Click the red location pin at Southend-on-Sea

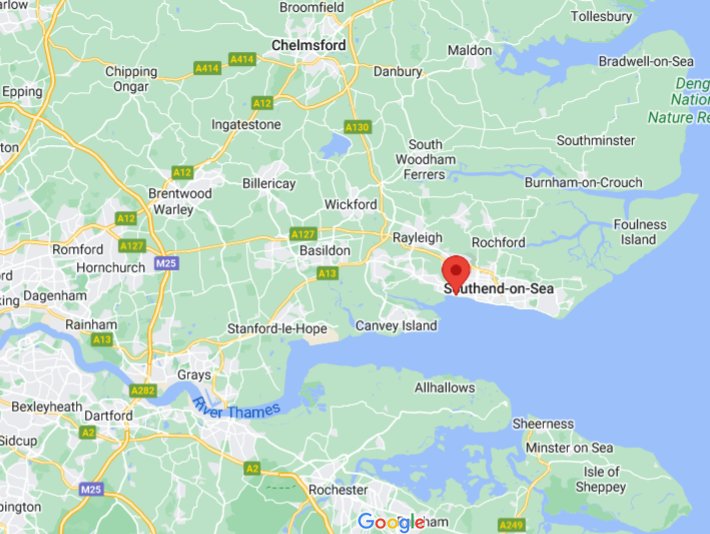click(x=456, y=274)
